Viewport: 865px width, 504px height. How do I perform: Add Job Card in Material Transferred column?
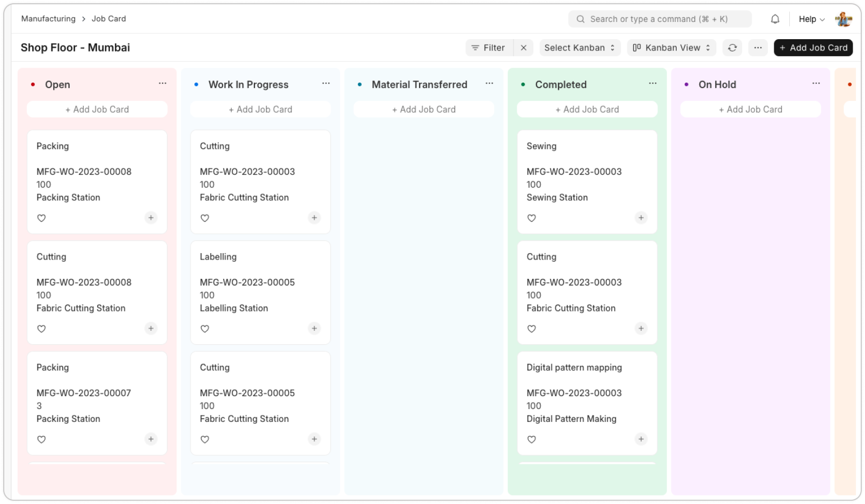pyautogui.click(x=424, y=109)
